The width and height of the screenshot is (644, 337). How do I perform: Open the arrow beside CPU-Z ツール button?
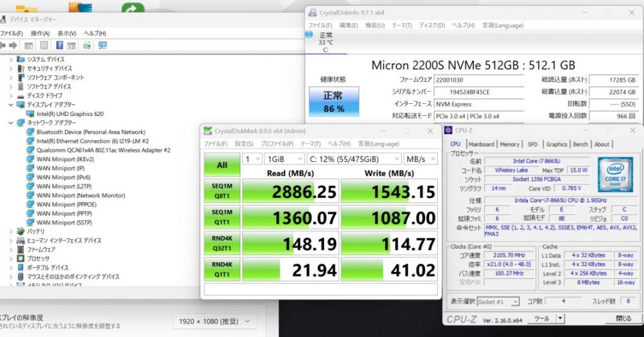(561, 318)
